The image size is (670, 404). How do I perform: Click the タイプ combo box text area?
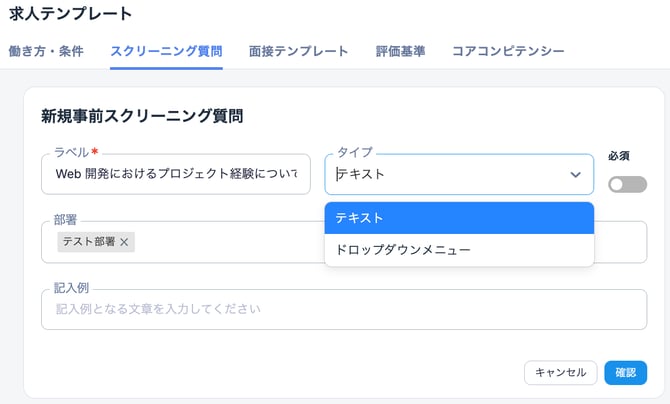click(x=445, y=174)
